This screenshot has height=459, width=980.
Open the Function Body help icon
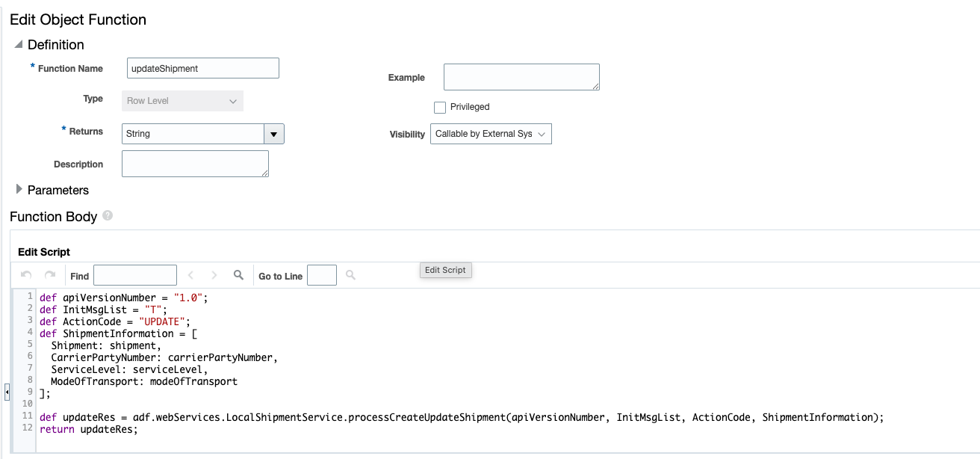pos(108,216)
